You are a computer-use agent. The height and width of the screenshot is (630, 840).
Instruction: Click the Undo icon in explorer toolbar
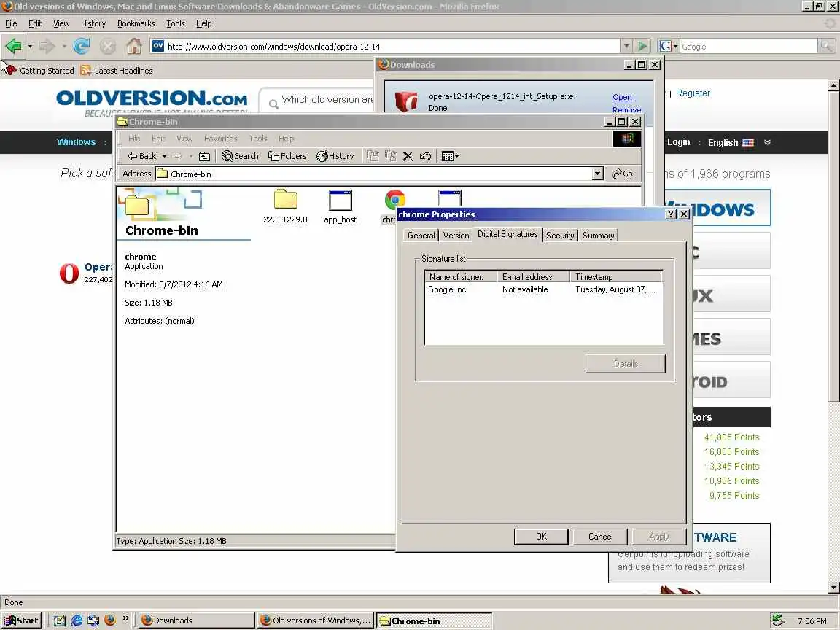(x=425, y=156)
